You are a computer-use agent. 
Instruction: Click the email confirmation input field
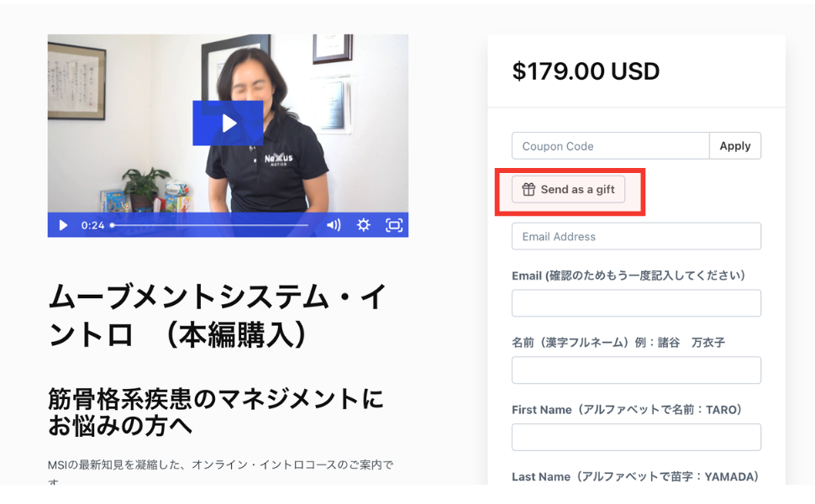[x=636, y=303]
